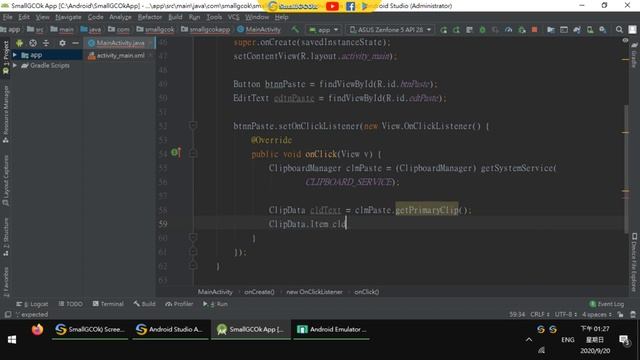The image size is (640, 360).
Task: Click the Android Emulator taskbar button
Action: 332,329
